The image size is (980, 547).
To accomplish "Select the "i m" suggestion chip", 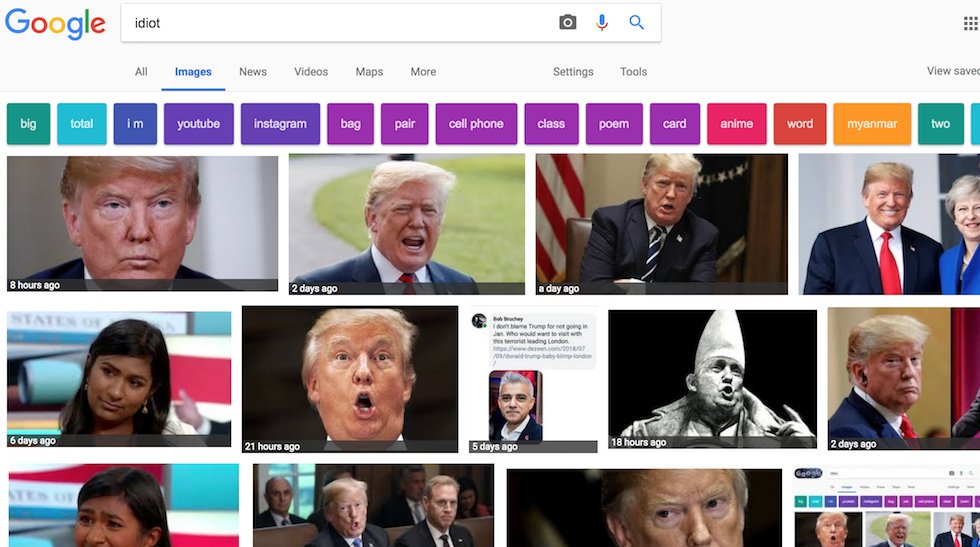I will tap(135, 124).
